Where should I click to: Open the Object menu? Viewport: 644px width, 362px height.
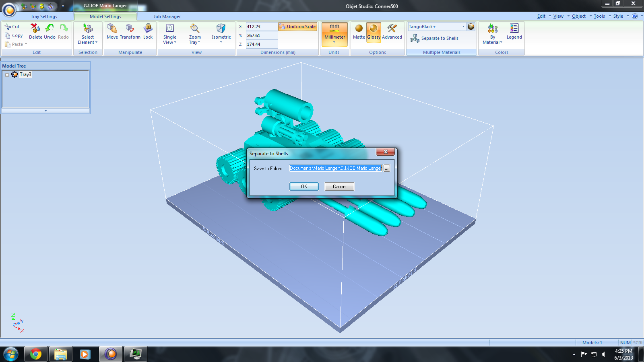tap(579, 16)
